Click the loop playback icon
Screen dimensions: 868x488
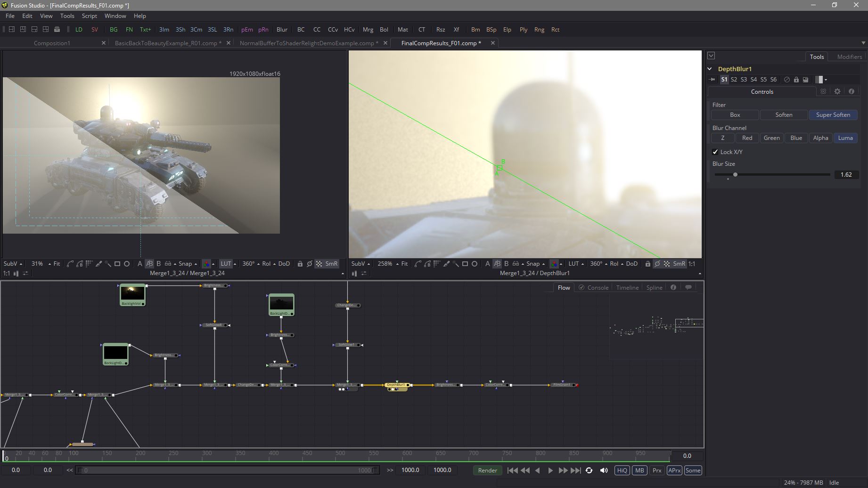589,470
